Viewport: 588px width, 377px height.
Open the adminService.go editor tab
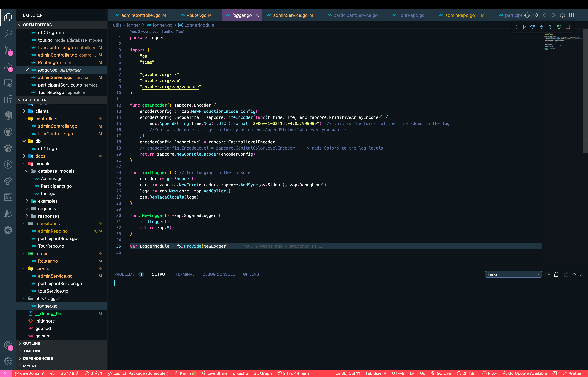(x=290, y=15)
